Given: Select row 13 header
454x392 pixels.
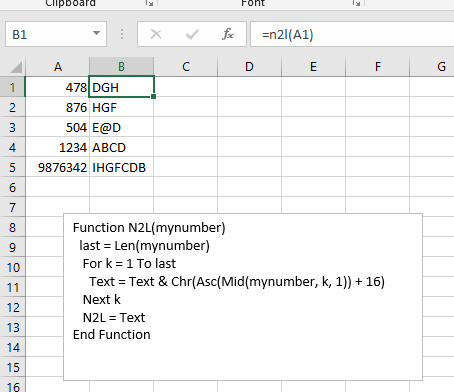Looking at the screenshot, I should click(12, 327).
